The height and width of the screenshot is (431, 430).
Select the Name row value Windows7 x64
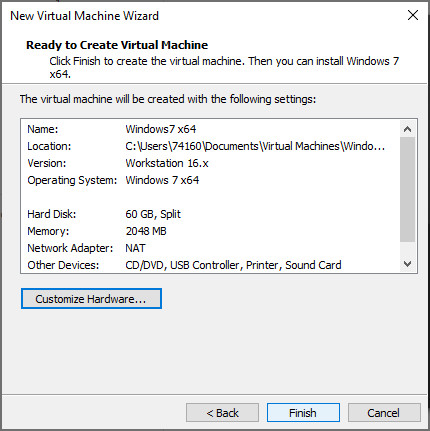[161, 129]
